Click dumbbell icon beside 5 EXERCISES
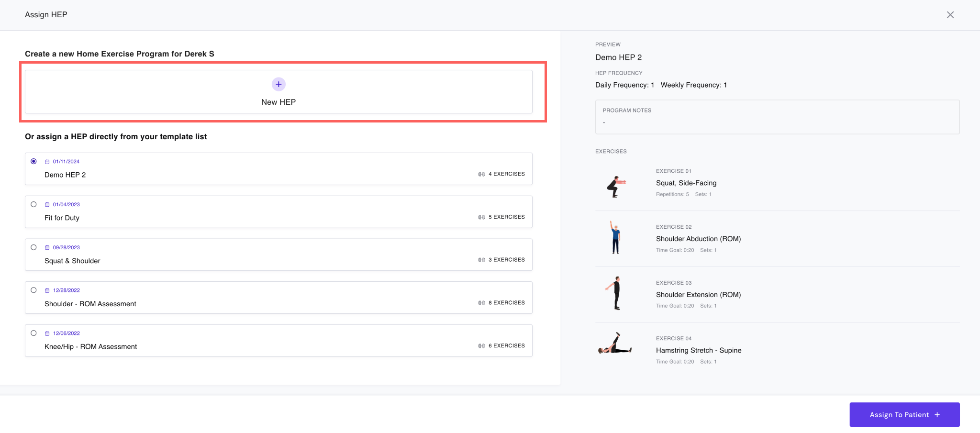Viewport: 980px width, 433px height. click(x=481, y=217)
